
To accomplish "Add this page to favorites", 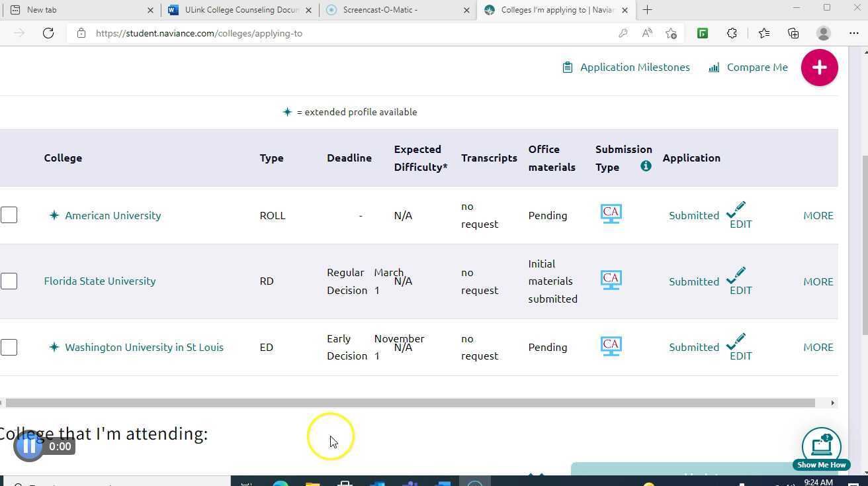I will point(671,33).
